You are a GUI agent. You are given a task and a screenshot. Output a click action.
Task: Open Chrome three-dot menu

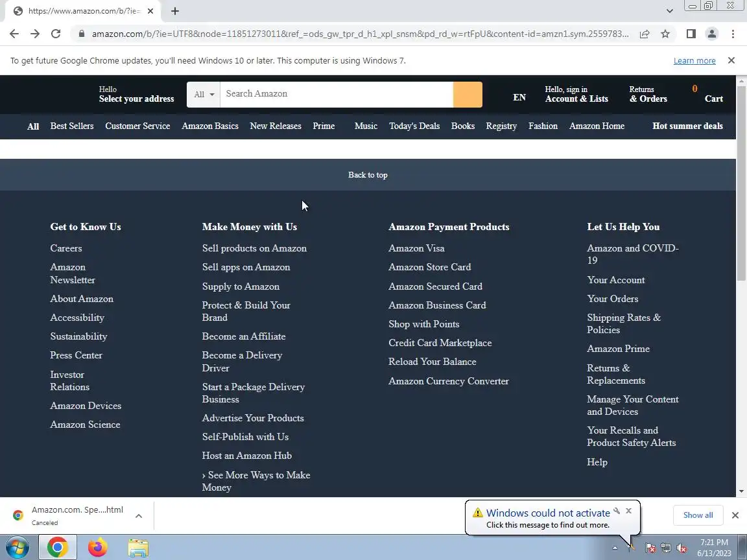coord(733,34)
